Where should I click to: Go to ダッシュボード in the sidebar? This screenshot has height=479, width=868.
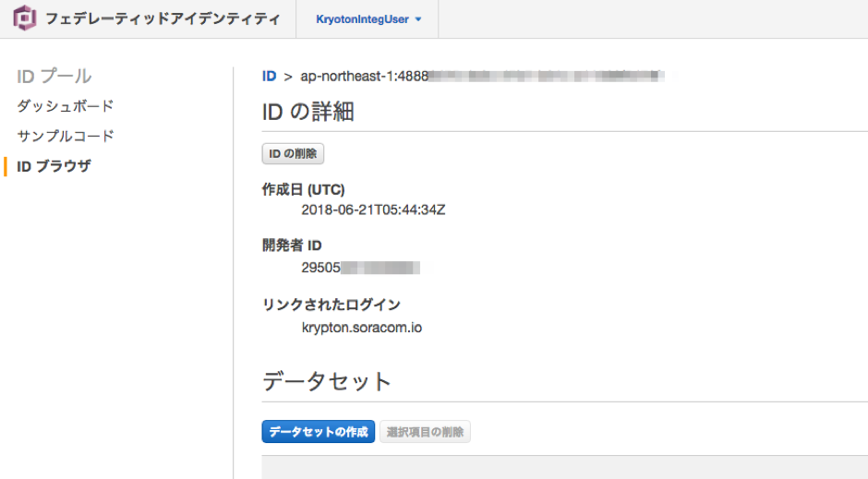point(66,106)
